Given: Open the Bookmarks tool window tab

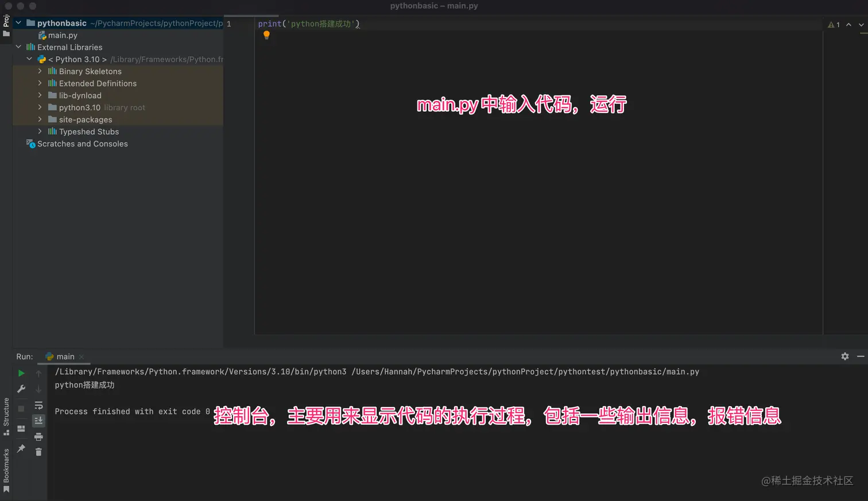Looking at the screenshot, I should pos(6,471).
